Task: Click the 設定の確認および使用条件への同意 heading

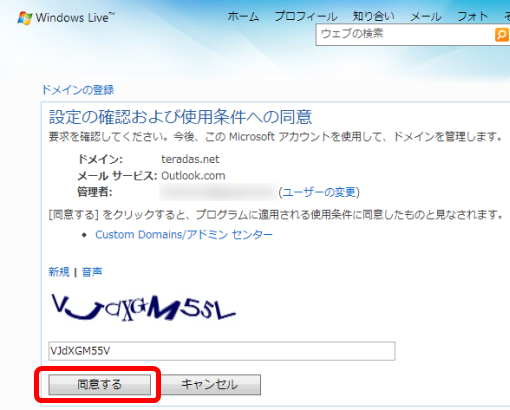Action: point(180,117)
